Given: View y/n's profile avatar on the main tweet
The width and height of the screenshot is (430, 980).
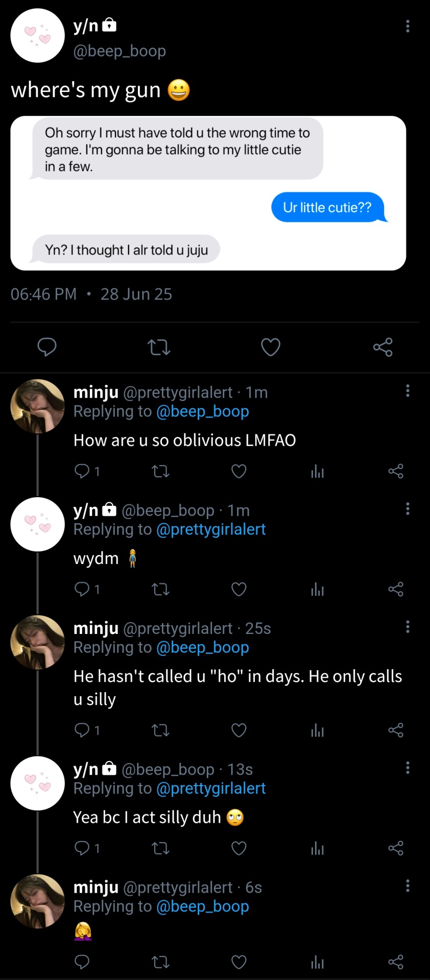Looking at the screenshot, I should 38,36.
